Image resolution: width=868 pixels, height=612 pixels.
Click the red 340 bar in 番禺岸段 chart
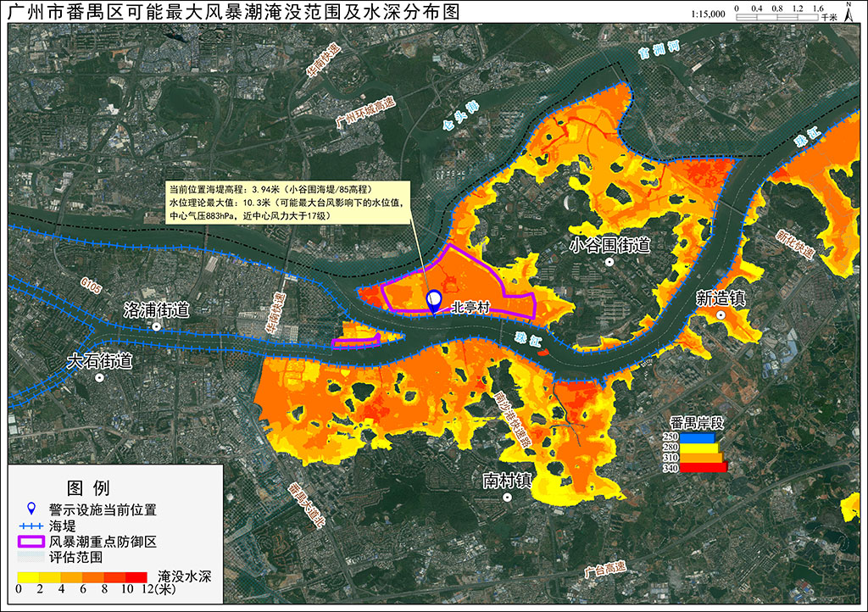[703, 468]
